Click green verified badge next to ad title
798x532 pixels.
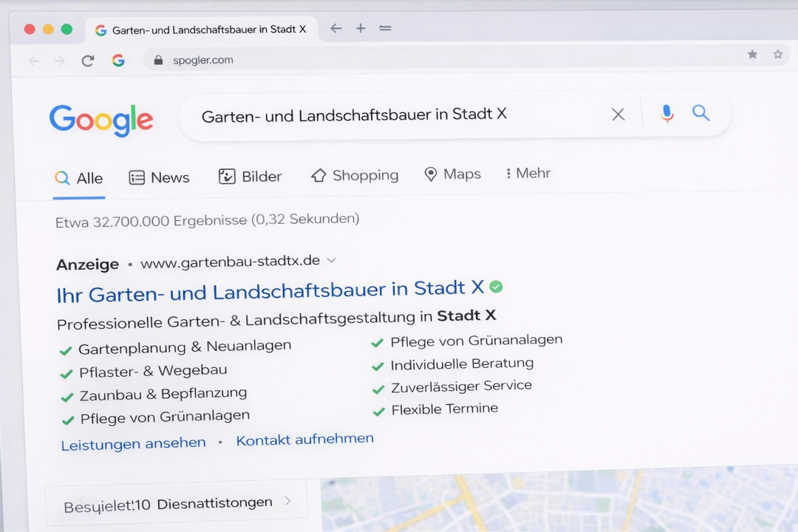[496, 287]
